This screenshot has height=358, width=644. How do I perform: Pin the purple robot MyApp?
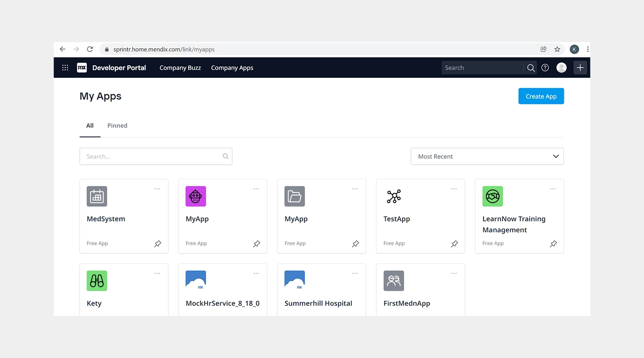(x=257, y=244)
